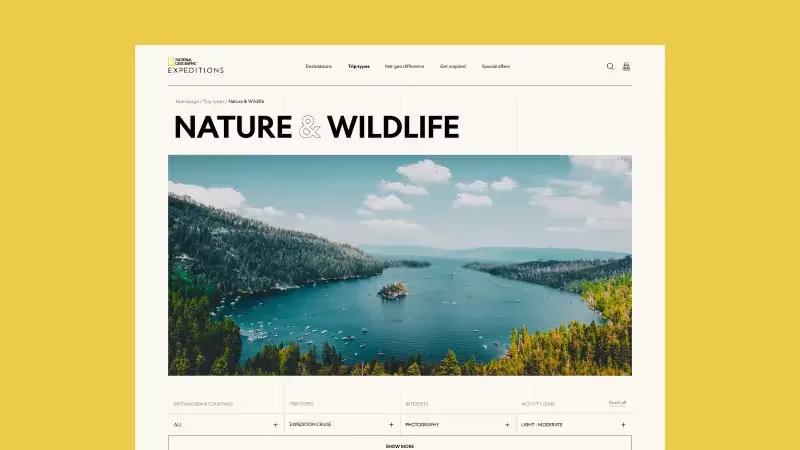Click the Nature & Wildlife breadcrumb
Image resolution: width=800 pixels, height=450 pixels.
[246, 102]
